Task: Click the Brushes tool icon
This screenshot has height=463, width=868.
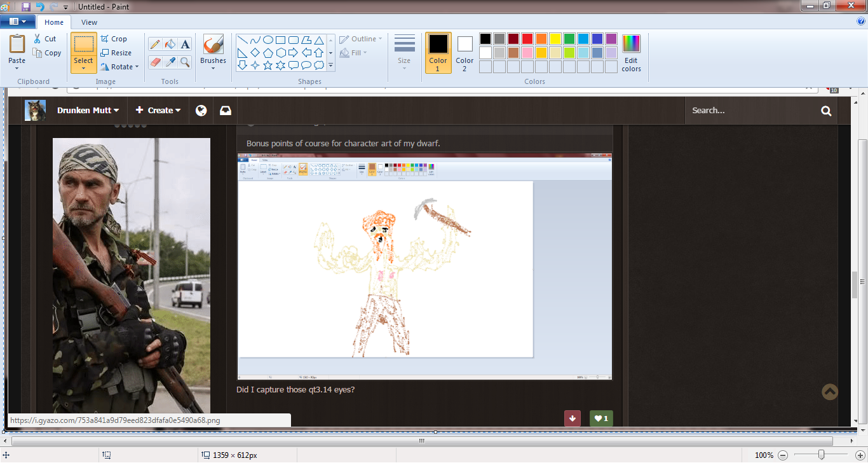Action: [213, 45]
